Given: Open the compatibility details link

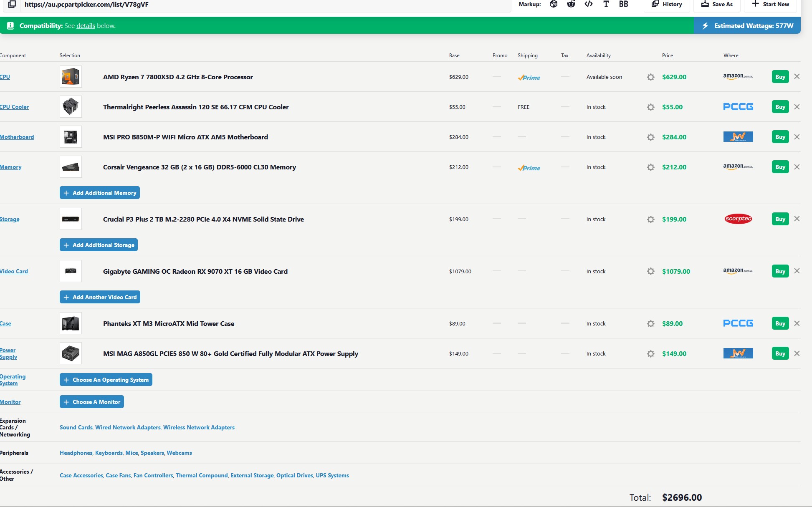Looking at the screenshot, I should 86,26.
